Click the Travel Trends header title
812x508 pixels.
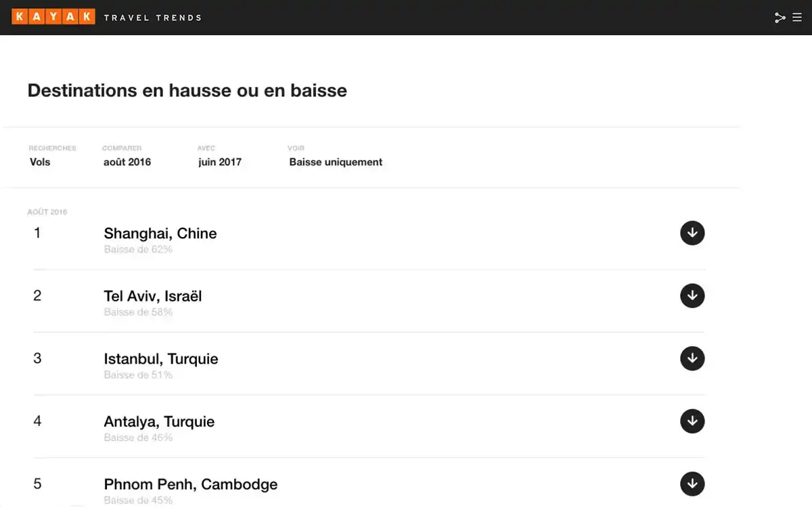(x=152, y=18)
